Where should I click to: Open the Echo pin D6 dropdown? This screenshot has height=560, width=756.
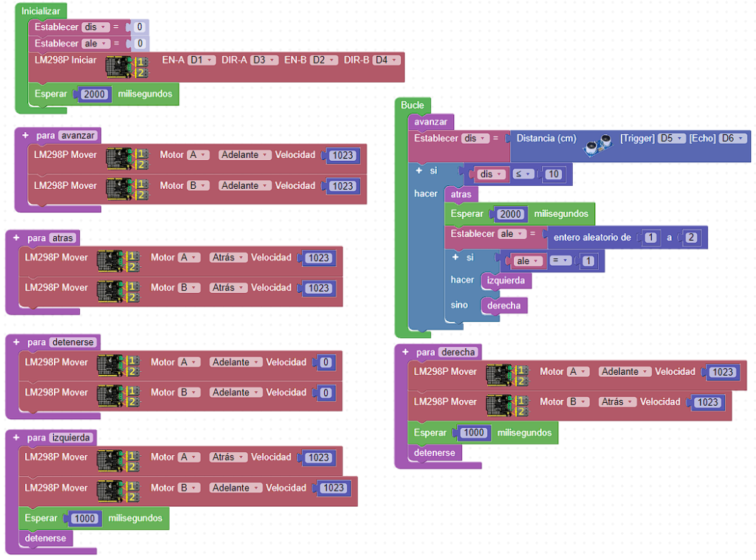[x=732, y=138]
